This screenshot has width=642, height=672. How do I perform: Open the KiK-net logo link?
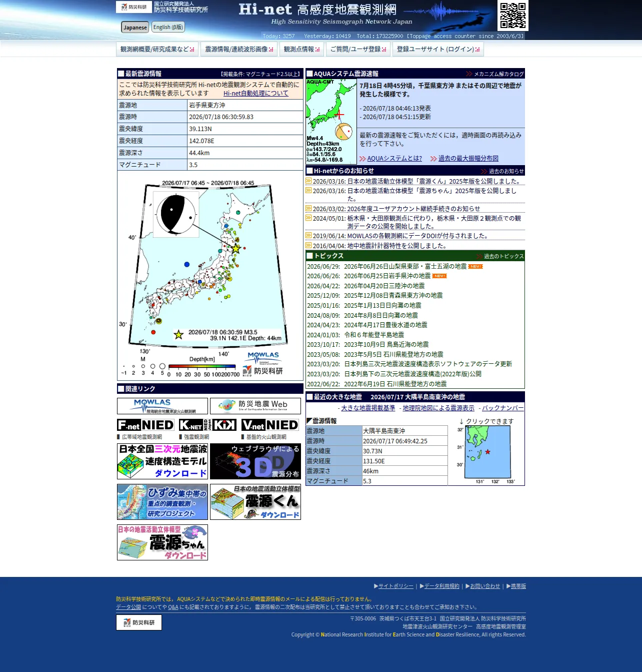pyautogui.click(x=224, y=425)
